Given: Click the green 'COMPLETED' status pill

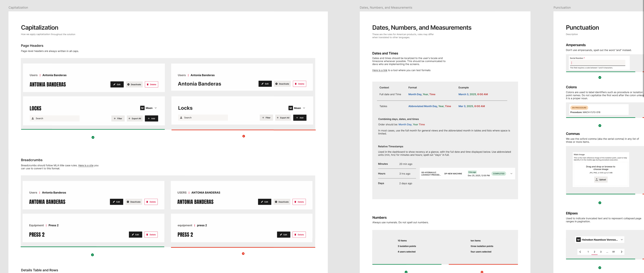Looking at the screenshot, I should coord(498,174).
